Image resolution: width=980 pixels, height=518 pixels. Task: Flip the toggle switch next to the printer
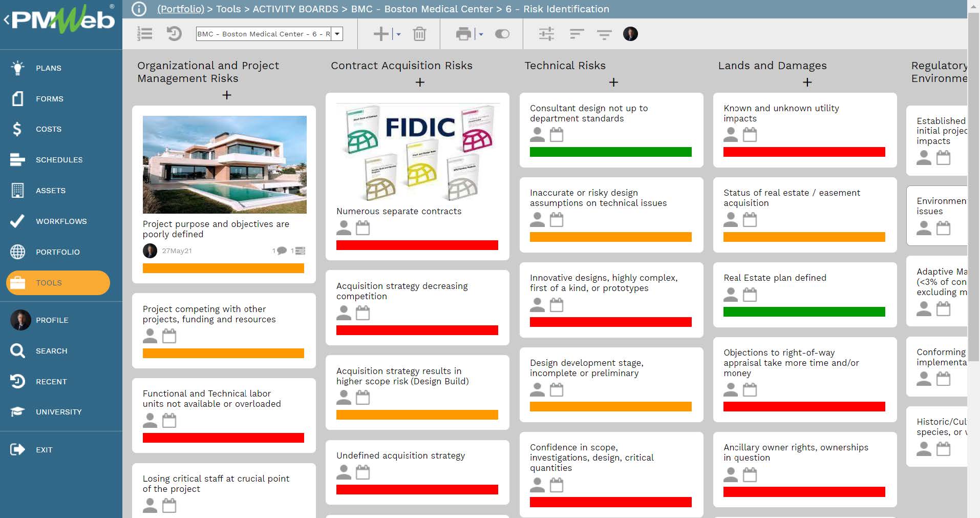(502, 34)
